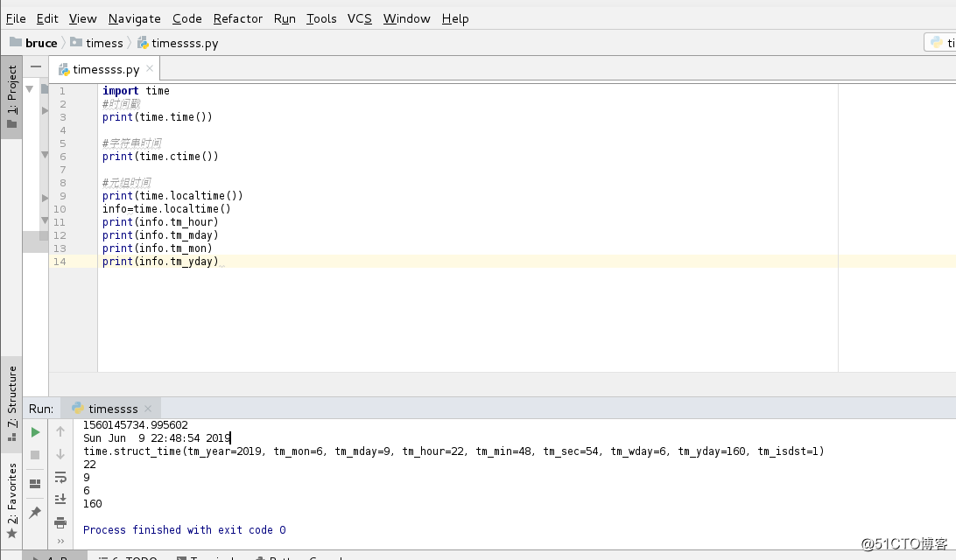Select the timessss.py editor tab
Image resolution: width=956 pixels, height=560 pixels.
coord(105,69)
